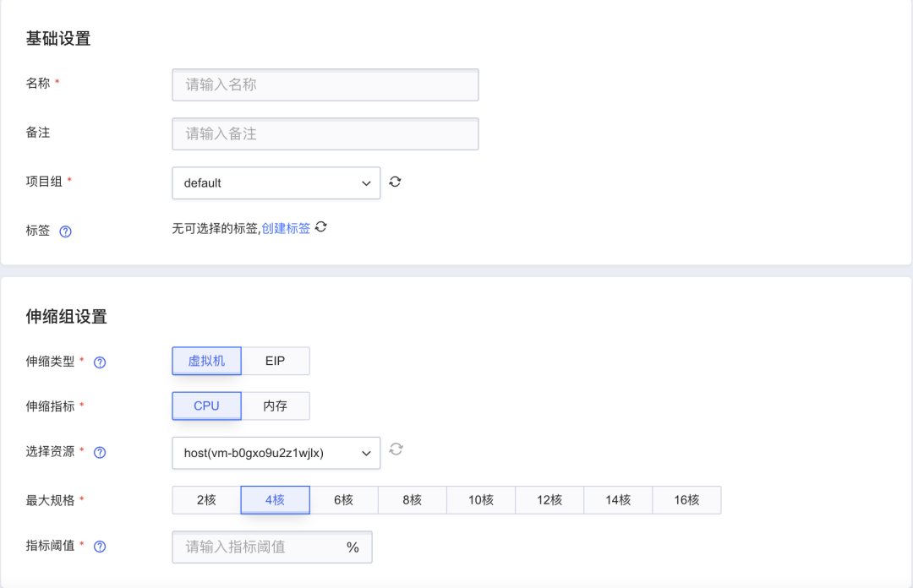
Task: Open the host(vm-b0gxo9u2z1wjlx) resource dropdown
Action: [276, 453]
